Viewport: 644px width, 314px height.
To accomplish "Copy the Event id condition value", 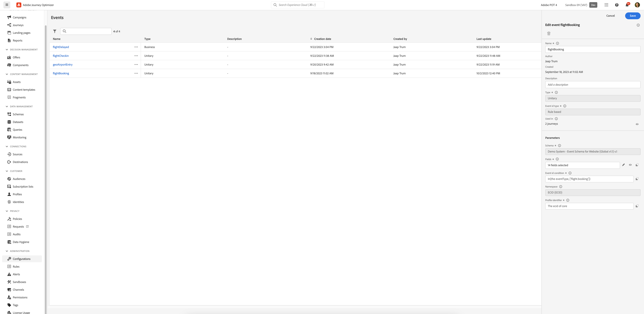I will point(637,179).
